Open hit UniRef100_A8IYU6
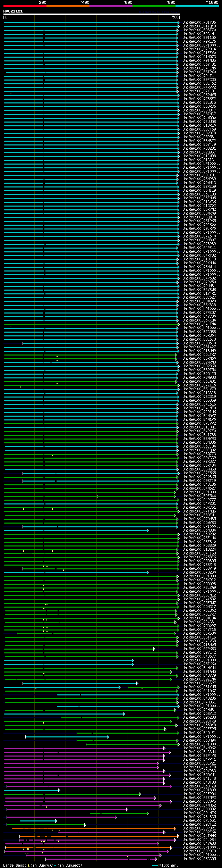222x868 pixels. [199, 22]
